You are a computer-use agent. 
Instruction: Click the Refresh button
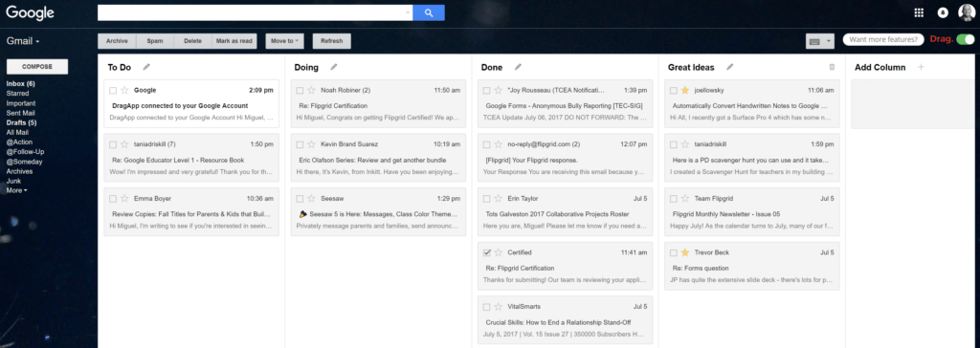[332, 41]
